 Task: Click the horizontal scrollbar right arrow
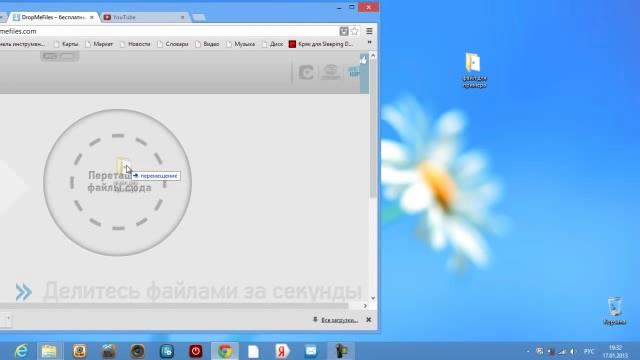click(x=365, y=306)
